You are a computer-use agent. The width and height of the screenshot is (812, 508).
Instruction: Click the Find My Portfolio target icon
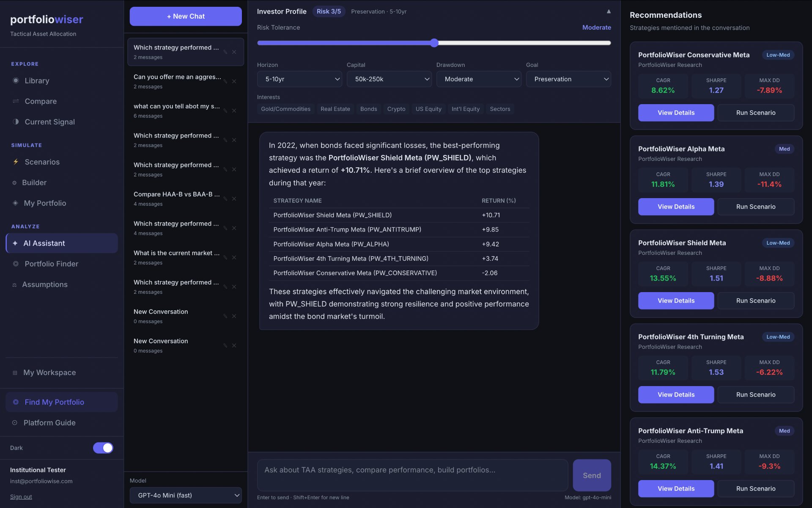click(x=16, y=402)
